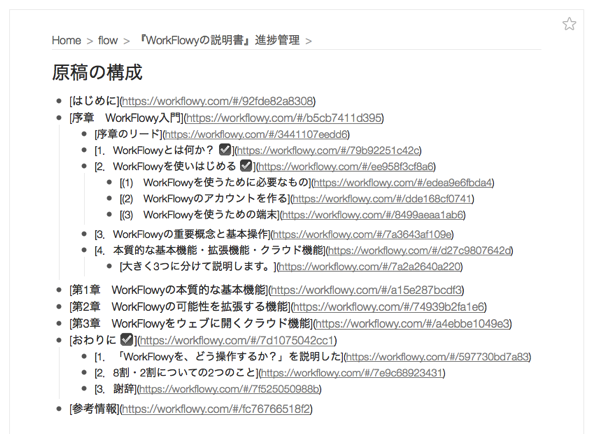Open 『WorkFlowyの説明書』進捗管理 breadcrumb
The width and height of the screenshot is (599, 434).
pos(219,40)
